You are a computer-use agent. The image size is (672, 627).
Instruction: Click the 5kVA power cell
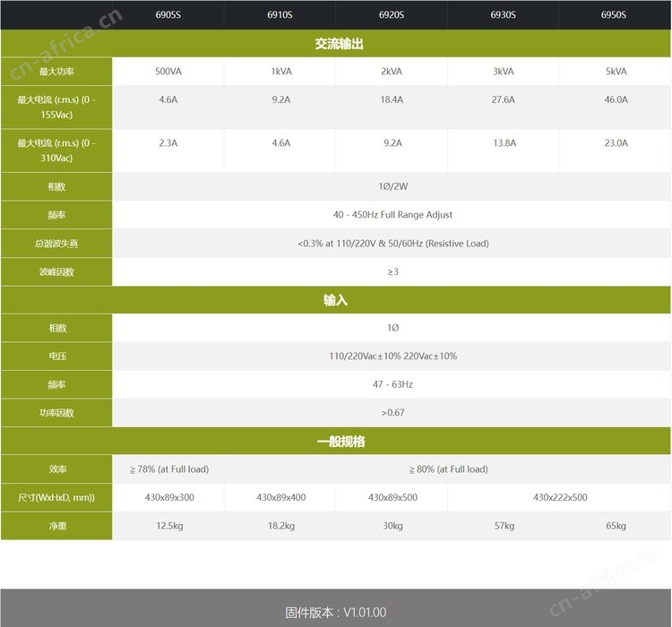pos(616,72)
